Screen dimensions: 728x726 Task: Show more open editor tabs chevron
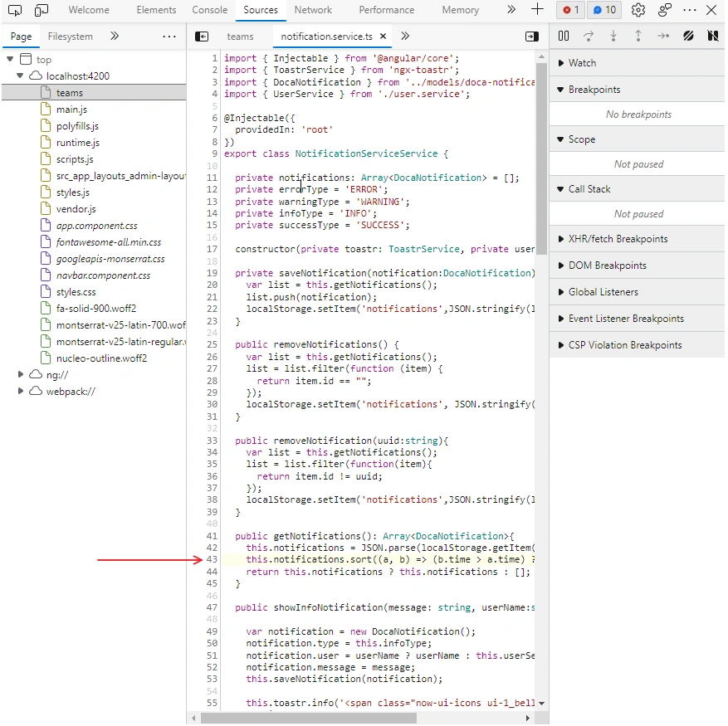pyautogui.click(x=405, y=37)
